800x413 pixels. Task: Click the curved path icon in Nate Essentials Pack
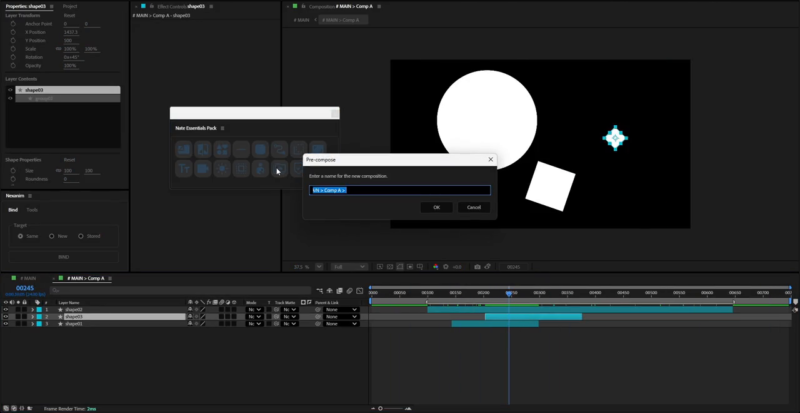[x=280, y=149]
